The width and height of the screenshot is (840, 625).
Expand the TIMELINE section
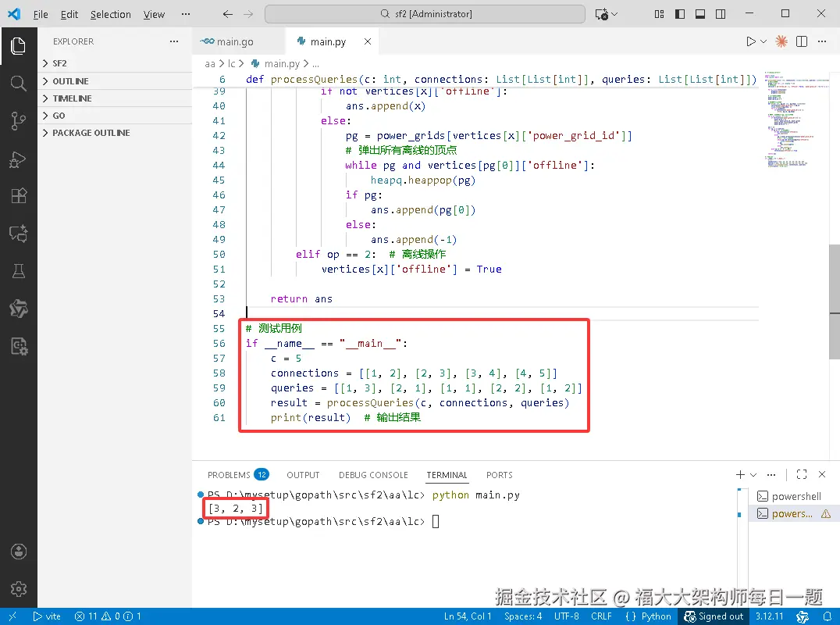click(115, 98)
